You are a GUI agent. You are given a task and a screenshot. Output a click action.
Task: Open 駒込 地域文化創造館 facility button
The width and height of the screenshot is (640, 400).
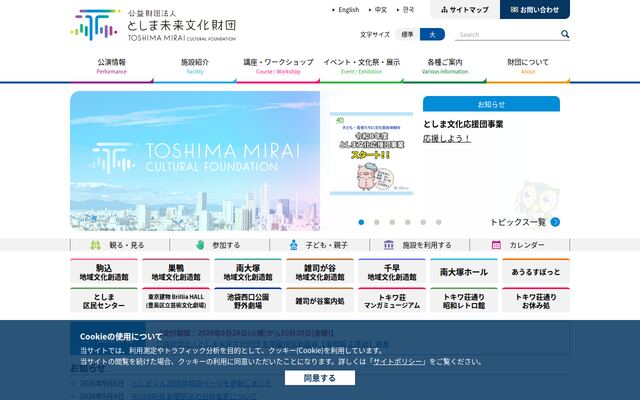tap(104, 271)
